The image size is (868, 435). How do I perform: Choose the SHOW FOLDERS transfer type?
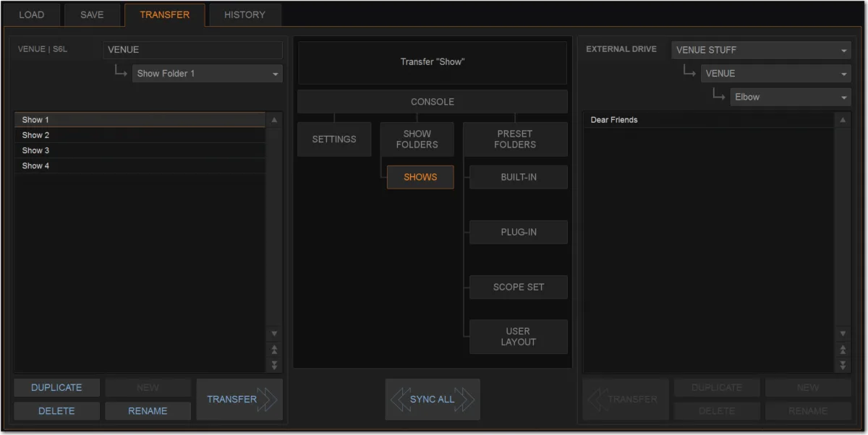tap(417, 139)
